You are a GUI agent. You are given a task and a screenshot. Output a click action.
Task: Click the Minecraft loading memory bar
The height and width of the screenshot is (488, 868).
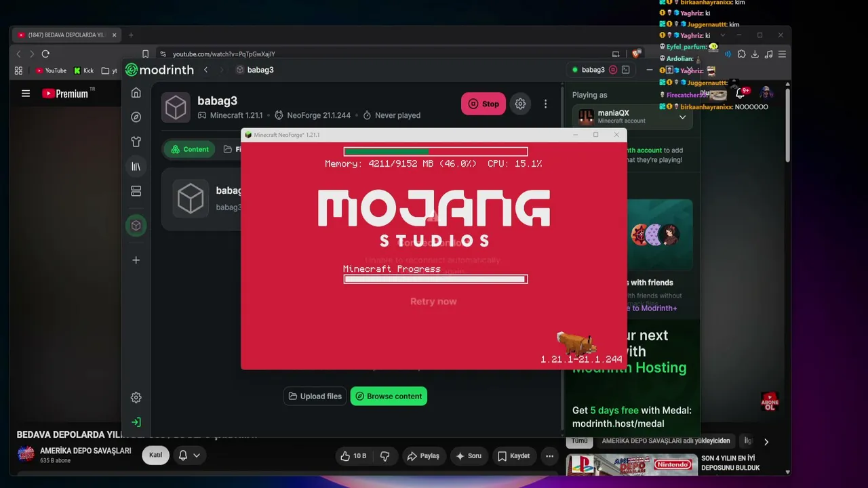(435, 152)
